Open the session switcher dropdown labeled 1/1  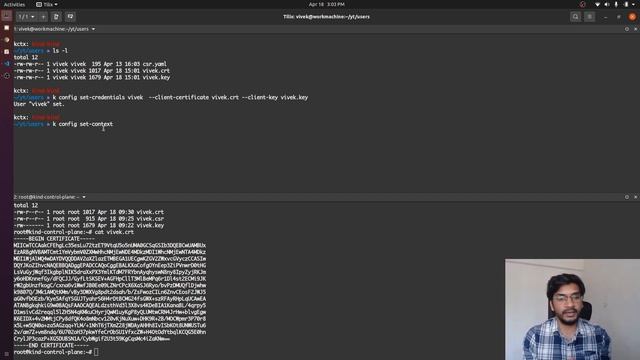point(27,17)
